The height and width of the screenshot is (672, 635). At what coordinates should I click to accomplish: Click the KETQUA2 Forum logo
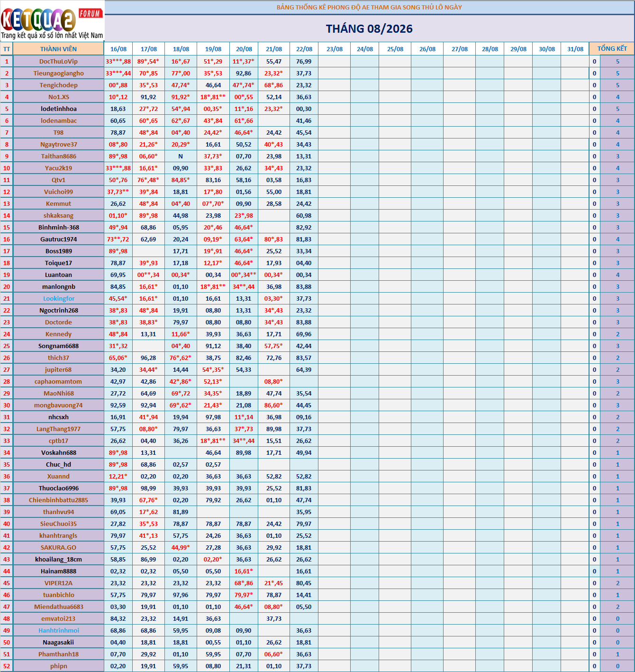(52, 22)
